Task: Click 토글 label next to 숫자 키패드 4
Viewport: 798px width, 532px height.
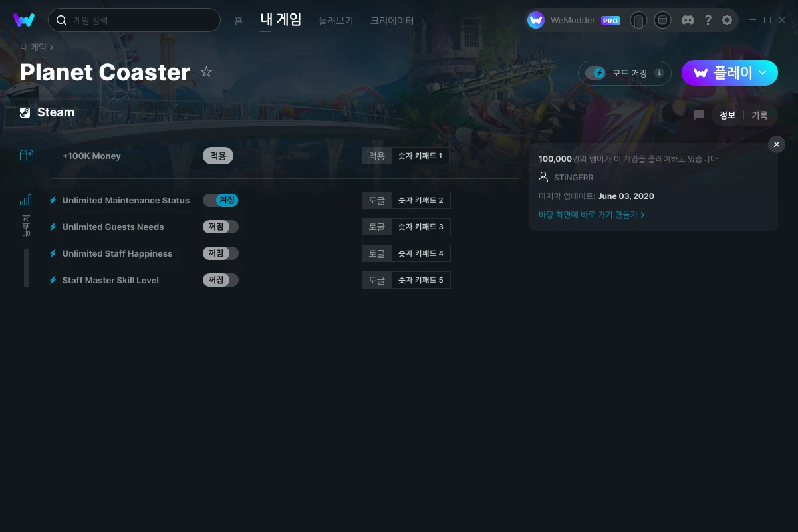Action: click(x=377, y=253)
